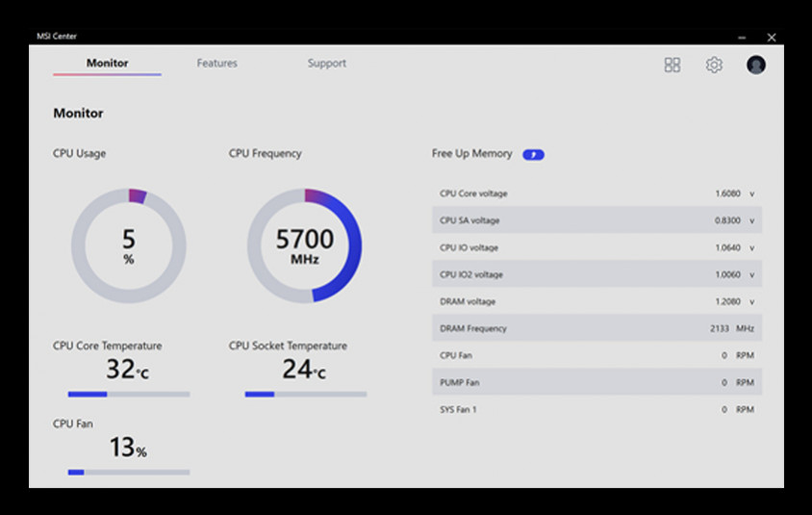Click the CPU Usage circular gauge
This screenshot has height=515, width=812.
(x=129, y=245)
